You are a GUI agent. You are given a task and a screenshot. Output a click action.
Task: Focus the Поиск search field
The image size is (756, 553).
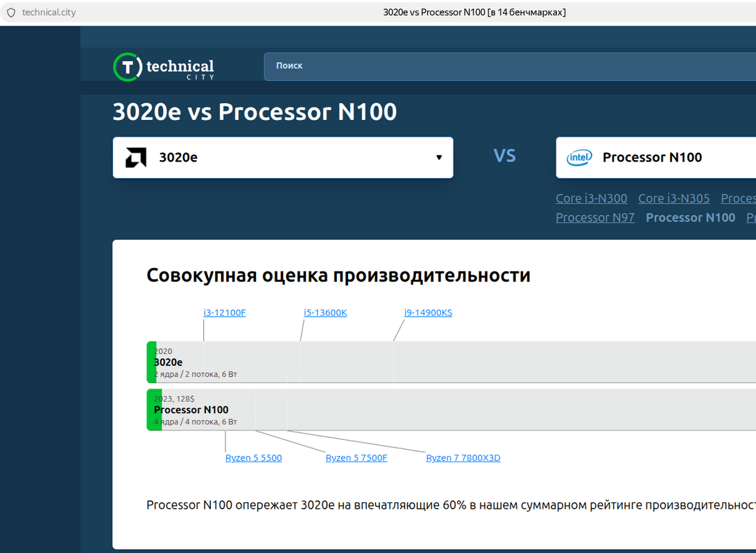pyautogui.click(x=510, y=67)
